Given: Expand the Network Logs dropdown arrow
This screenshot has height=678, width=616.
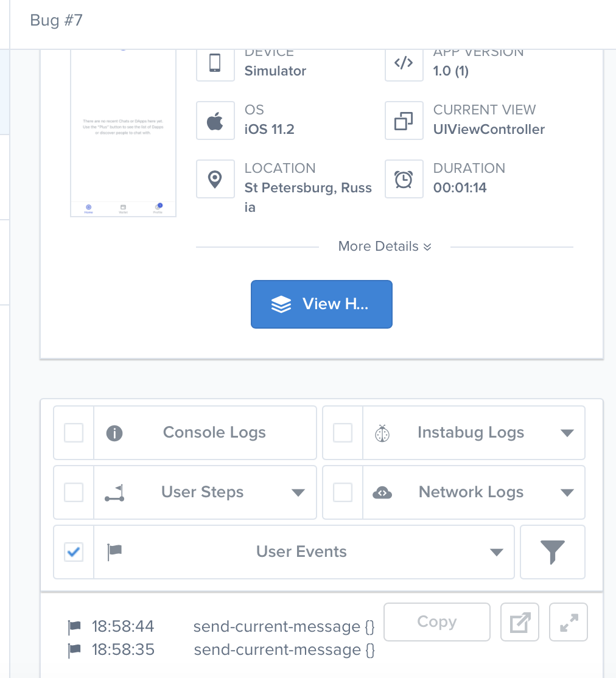Looking at the screenshot, I should click(x=567, y=492).
